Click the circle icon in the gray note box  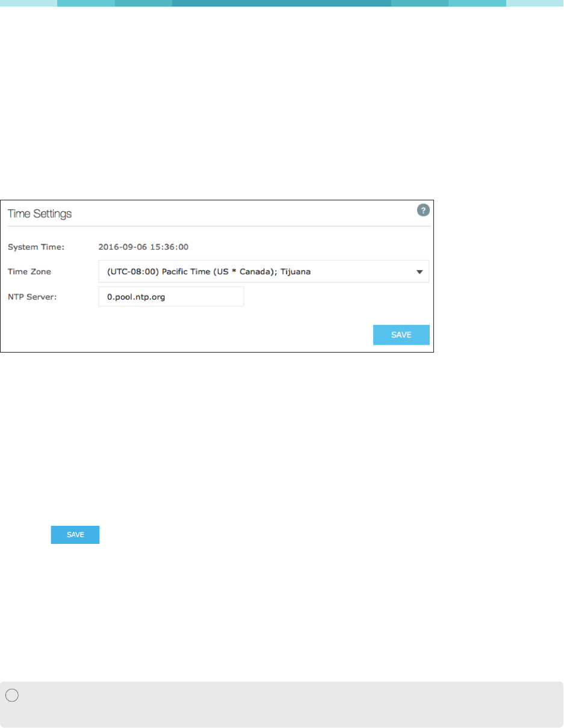tap(13, 696)
